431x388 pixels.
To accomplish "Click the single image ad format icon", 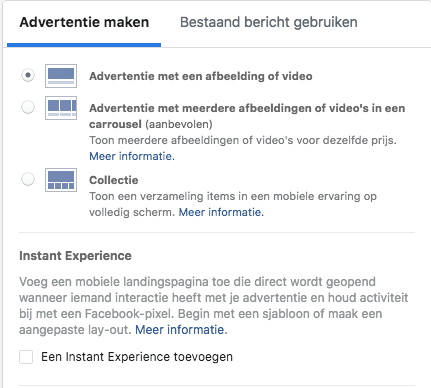I will coord(61,76).
